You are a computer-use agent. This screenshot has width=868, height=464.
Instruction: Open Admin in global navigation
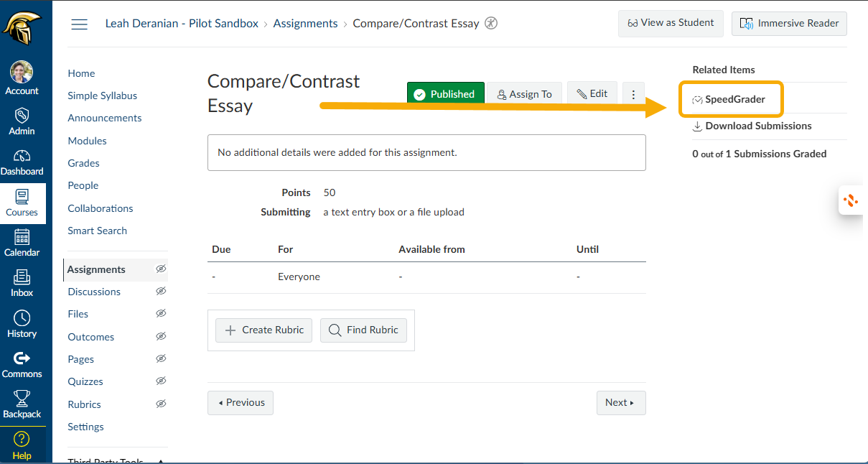22,121
